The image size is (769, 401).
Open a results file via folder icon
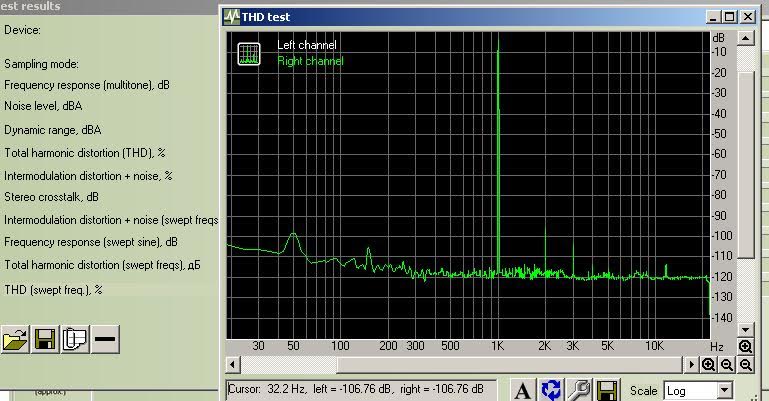point(15,339)
